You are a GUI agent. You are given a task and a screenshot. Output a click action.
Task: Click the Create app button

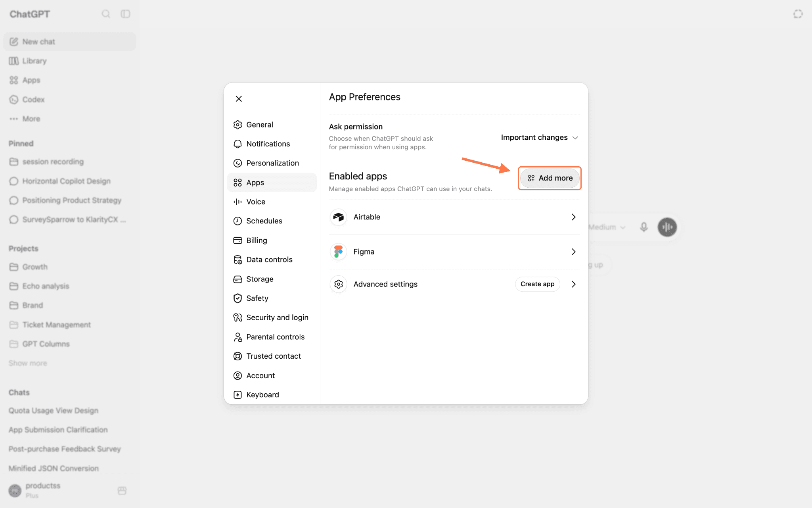click(537, 284)
